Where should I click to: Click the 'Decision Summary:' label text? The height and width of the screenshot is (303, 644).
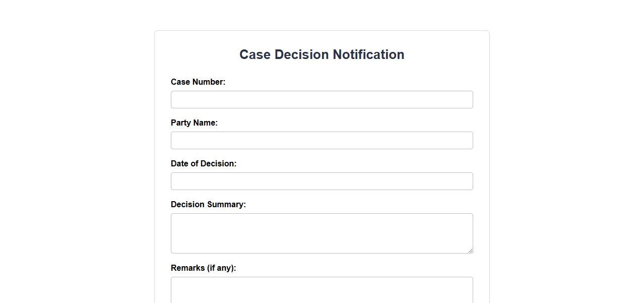pyautogui.click(x=208, y=205)
